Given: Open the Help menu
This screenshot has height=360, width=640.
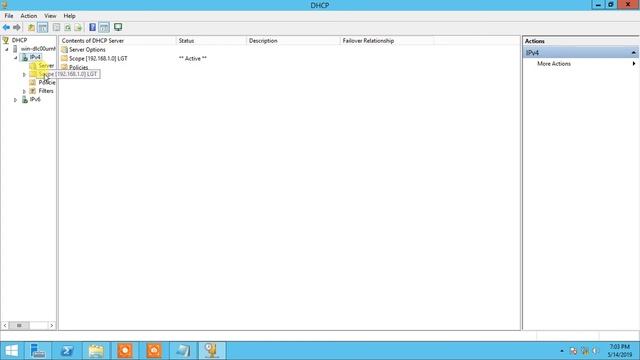Looking at the screenshot, I should coord(69,16).
